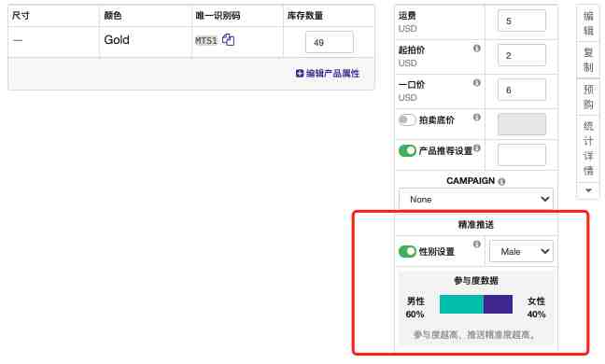Open the Male gender dropdown
Screen dimensions: 605x364
521,251
